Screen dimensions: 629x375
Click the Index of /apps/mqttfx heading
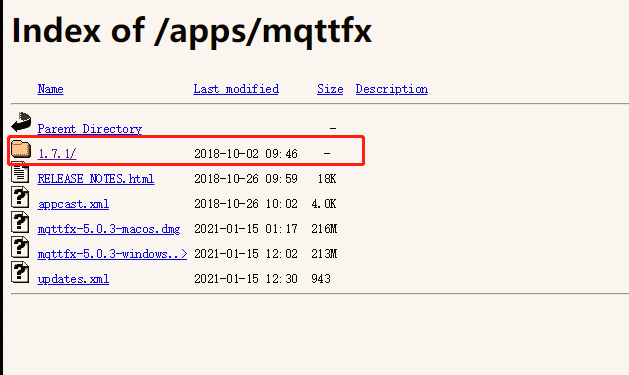click(192, 31)
